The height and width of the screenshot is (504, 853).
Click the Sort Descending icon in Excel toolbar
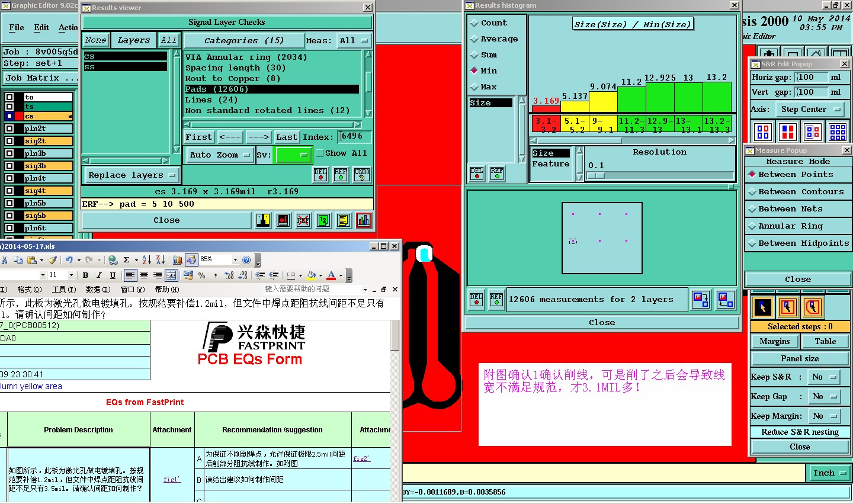160,259
